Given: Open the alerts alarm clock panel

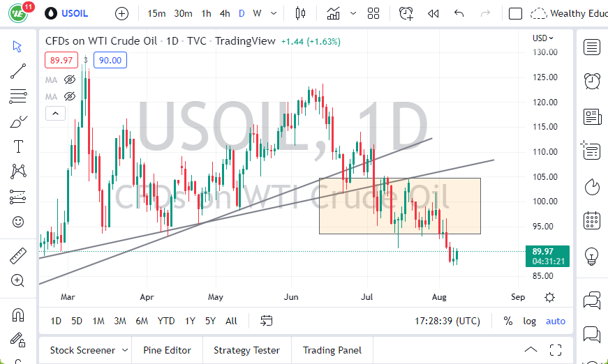Looking at the screenshot, I should coord(592,81).
